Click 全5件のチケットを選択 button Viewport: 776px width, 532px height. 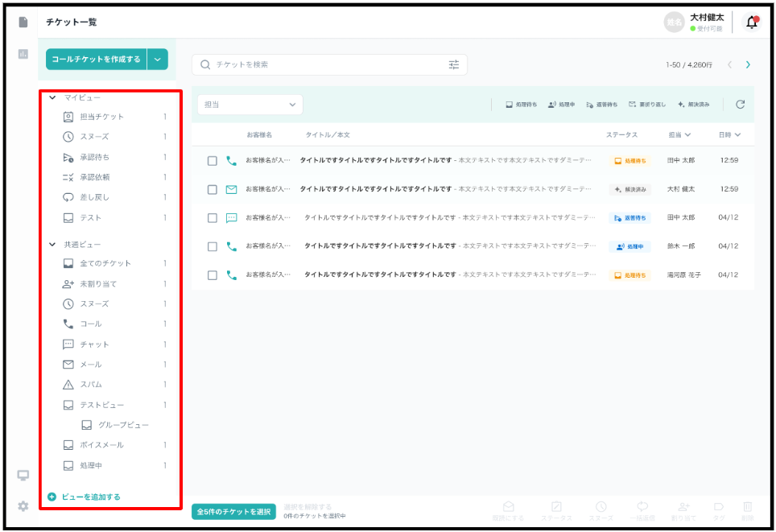click(233, 512)
